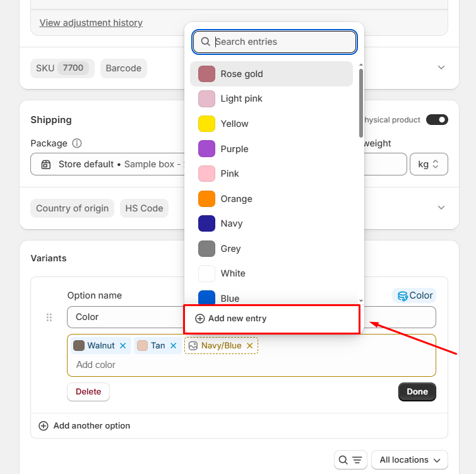The image size is (476, 474).
Task: Click Add new entry
Action: (231, 319)
